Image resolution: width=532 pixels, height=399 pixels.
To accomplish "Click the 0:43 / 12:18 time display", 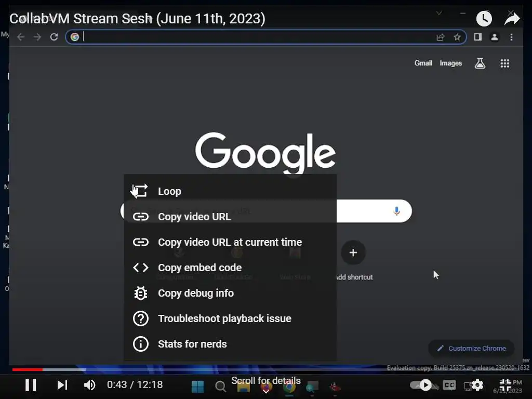I will coord(135,385).
